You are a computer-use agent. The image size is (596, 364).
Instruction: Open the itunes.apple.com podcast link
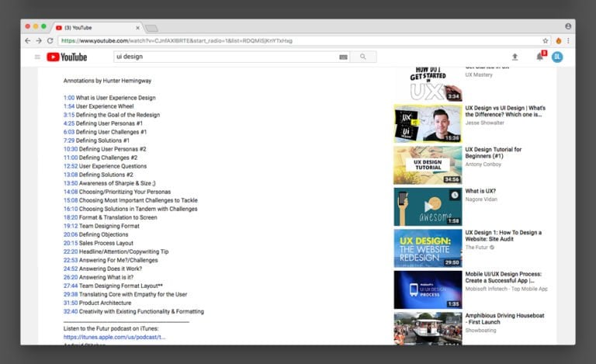pos(114,337)
